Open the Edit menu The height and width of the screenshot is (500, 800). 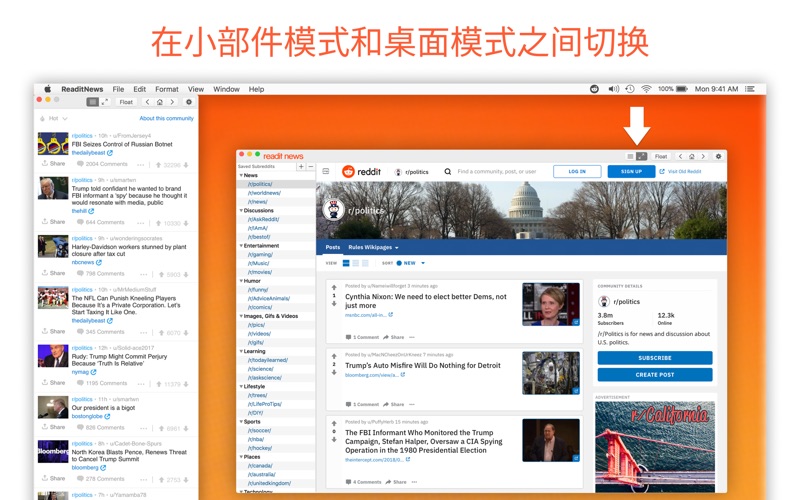pos(139,89)
